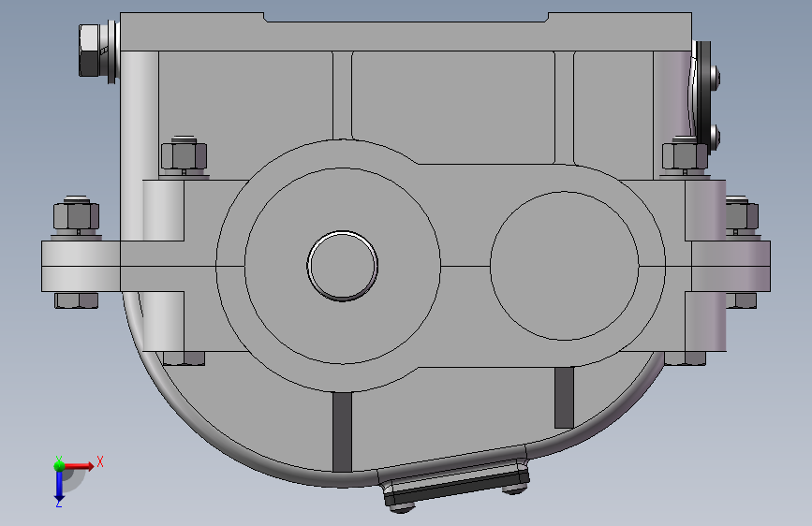The image size is (812, 526).
Task: Select the hex nut on the upper-right housing ledge
Action: coord(685,155)
